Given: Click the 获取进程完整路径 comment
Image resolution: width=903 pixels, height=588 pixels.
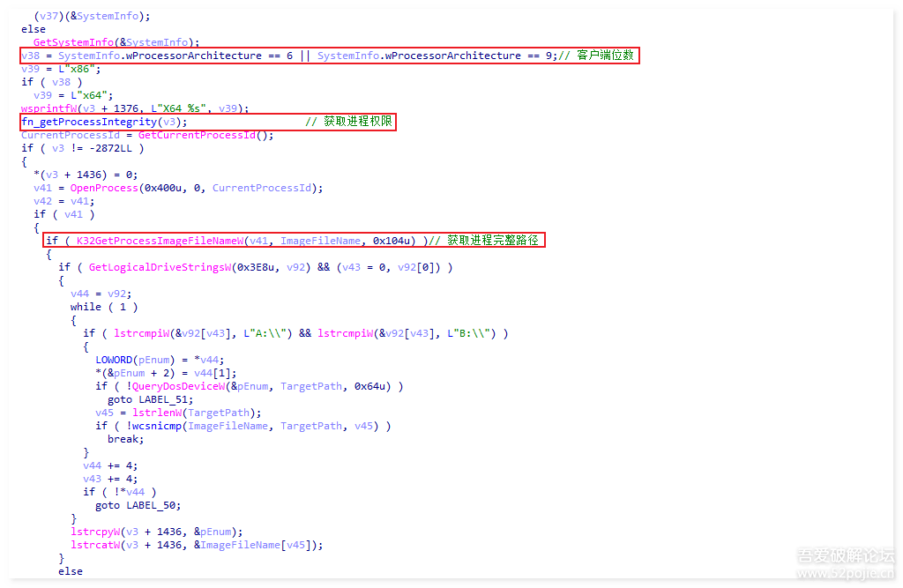Looking at the screenshot, I should pos(492,241).
